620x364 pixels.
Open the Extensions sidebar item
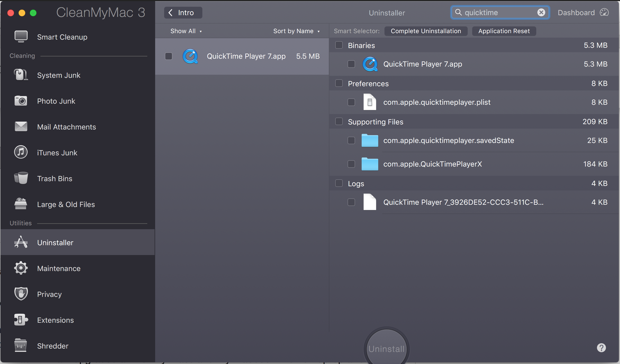(55, 320)
